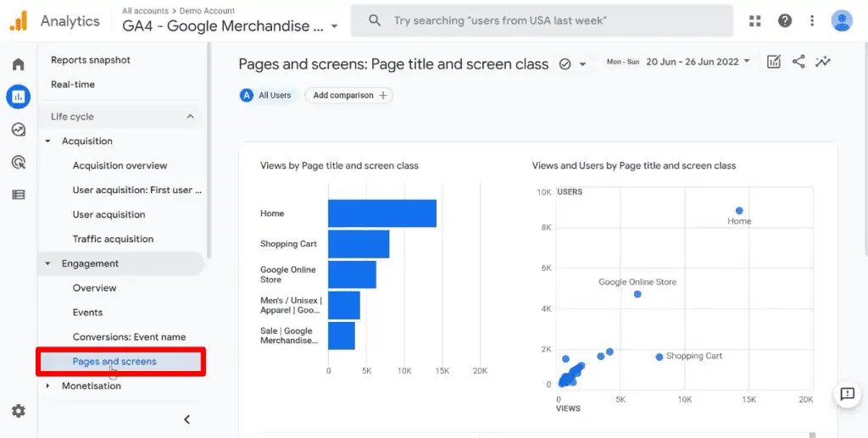Click the Pages and screens report title
This screenshot has width=868, height=438.
click(393, 64)
